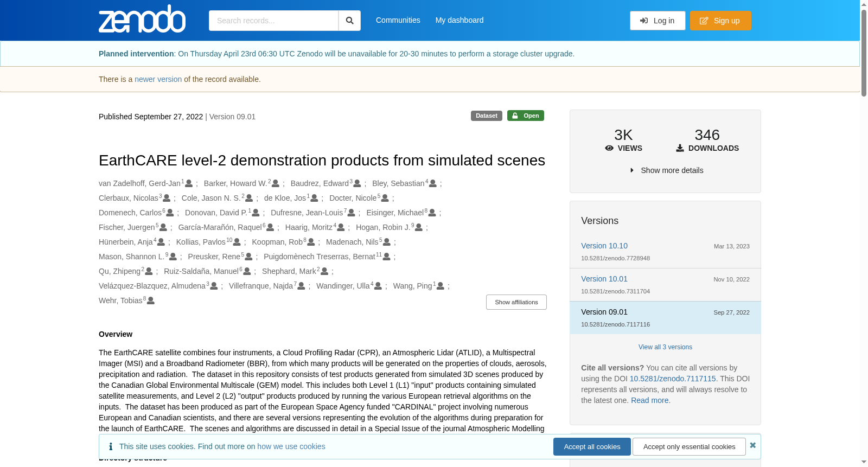Screen dimensions: 868x467
Task: Click person icon next to Docter, Nicole
Action: (385, 198)
